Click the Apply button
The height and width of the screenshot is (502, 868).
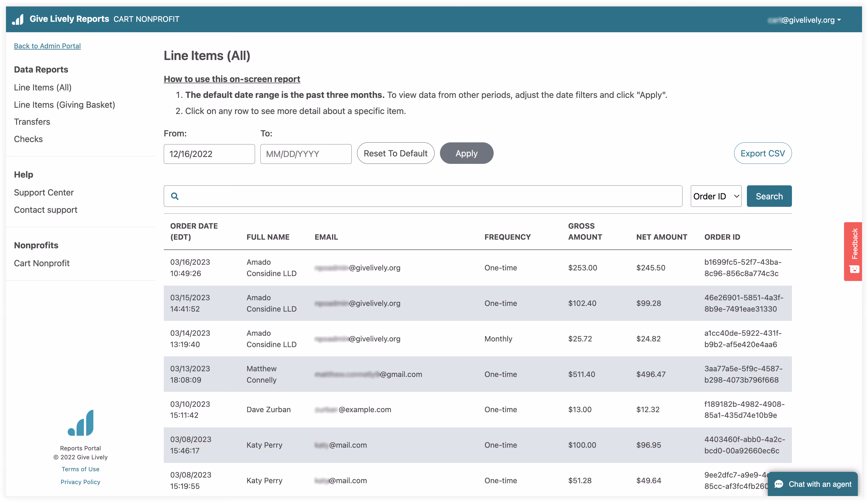(467, 153)
